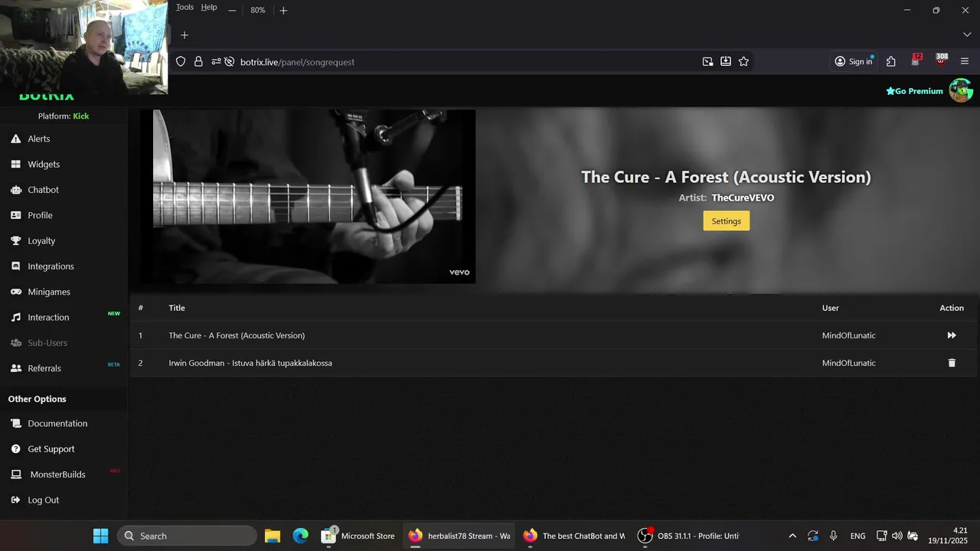Open Loyalty in the sidebar

coord(41,240)
